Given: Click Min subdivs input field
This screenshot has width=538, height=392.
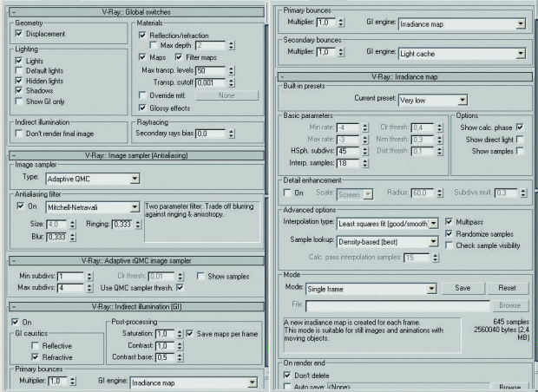Looking at the screenshot, I should [x=70, y=276].
